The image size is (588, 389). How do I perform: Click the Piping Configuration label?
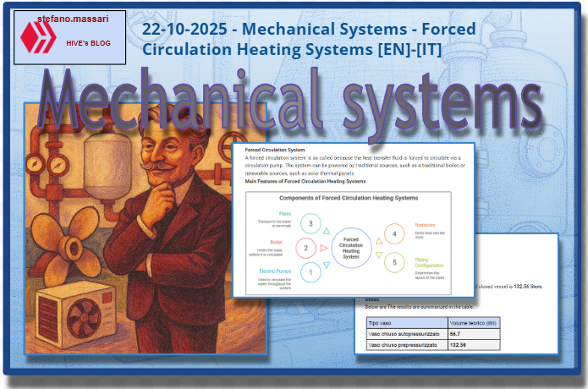point(429,262)
